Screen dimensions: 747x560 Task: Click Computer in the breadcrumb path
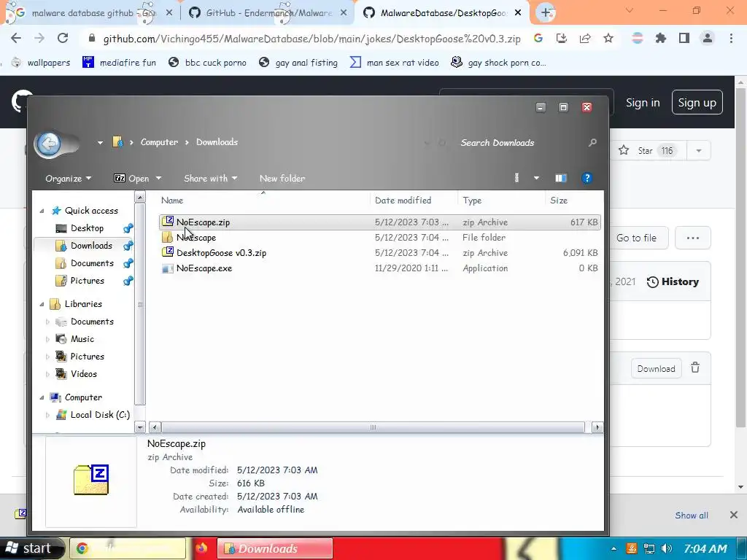(159, 142)
